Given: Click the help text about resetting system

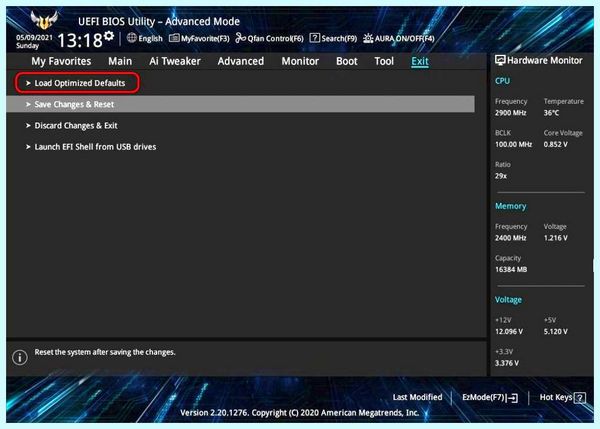Looking at the screenshot, I should click(x=105, y=352).
